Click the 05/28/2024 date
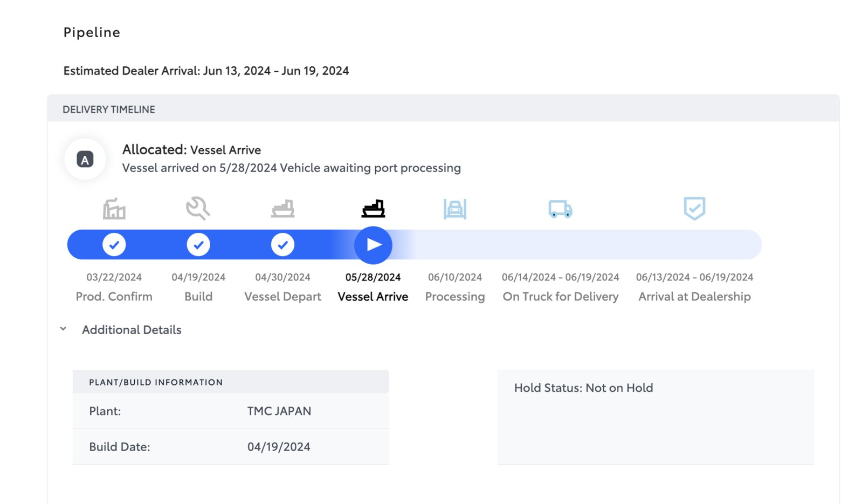Image resolution: width=862 pixels, height=504 pixels. coord(373,277)
